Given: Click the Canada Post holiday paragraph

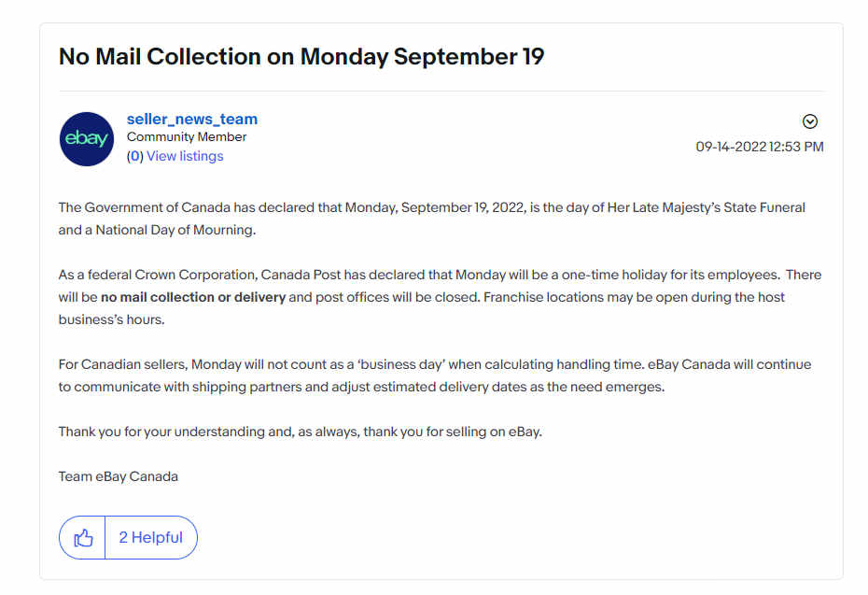Looking at the screenshot, I should [441, 297].
